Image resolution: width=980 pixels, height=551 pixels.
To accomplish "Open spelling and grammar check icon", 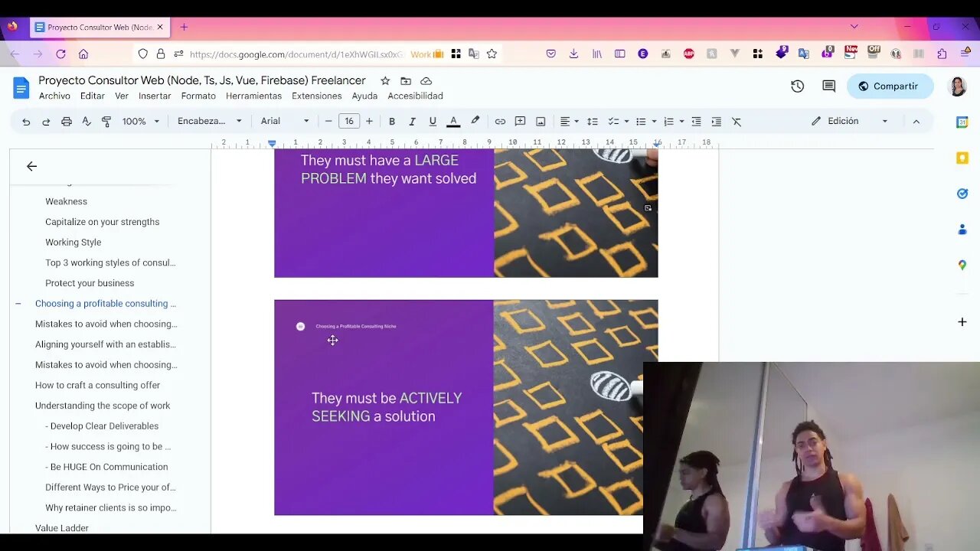I will click(x=87, y=122).
